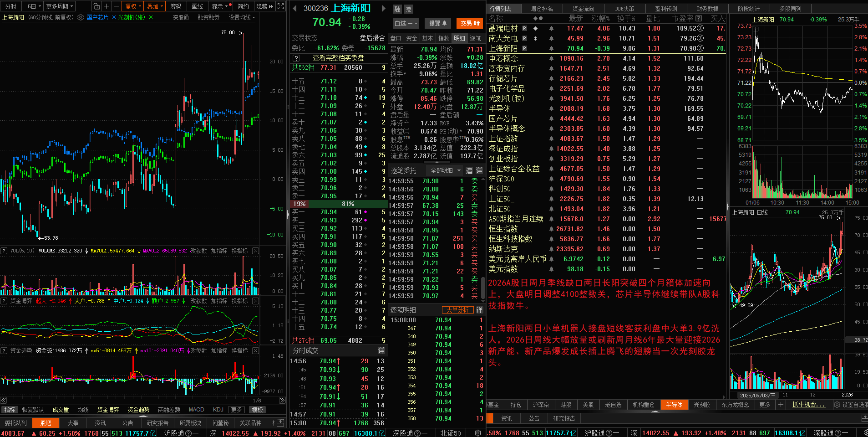
Task: Open 大单分析 button
Action: tap(457, 310)
